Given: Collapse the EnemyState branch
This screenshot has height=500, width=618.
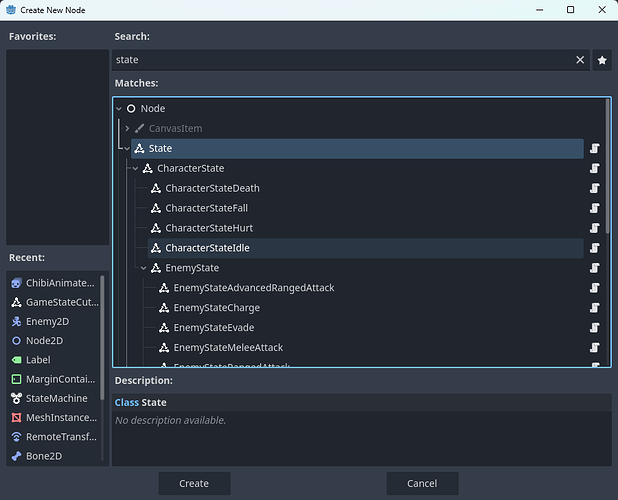Looking at the screenshot, I should tap(143, 268).
